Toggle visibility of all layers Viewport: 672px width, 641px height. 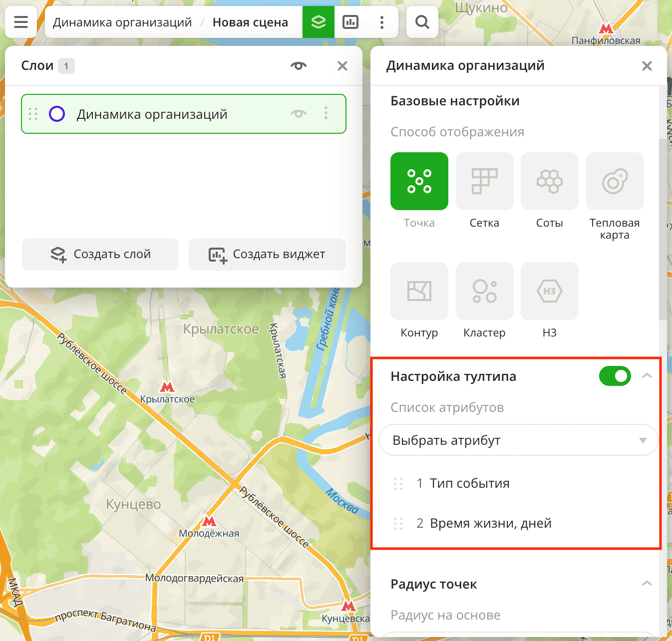299,66
